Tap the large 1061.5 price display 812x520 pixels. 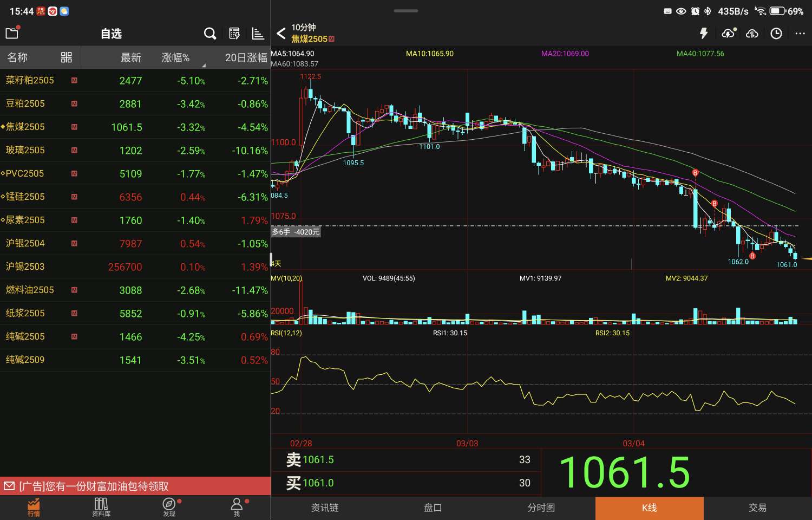[x=624, y=472]
